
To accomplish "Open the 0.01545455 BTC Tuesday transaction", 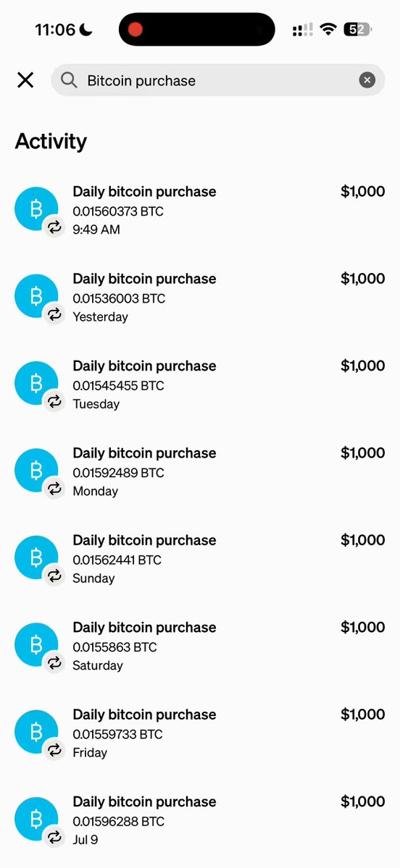I will (200, 384).
